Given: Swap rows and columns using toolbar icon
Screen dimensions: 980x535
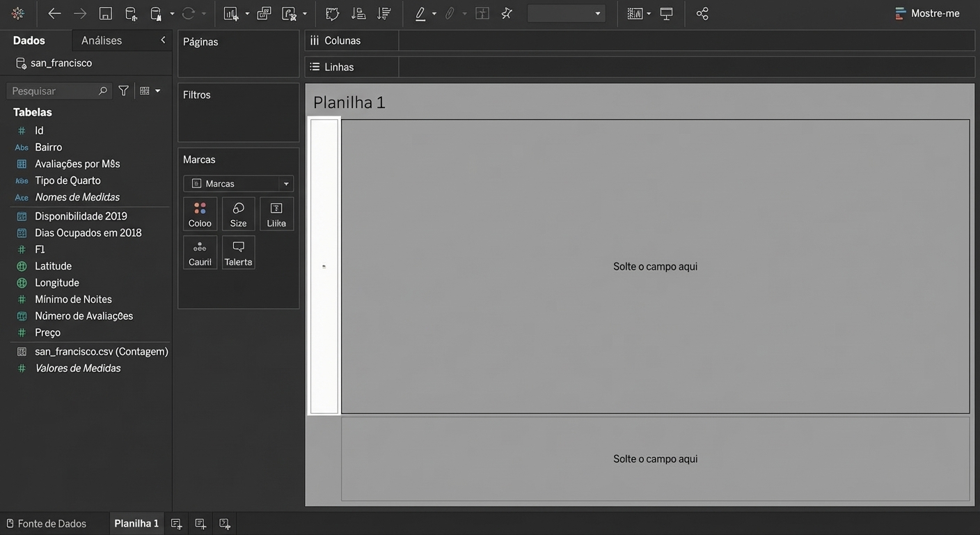Looking at the screenshot, I should (x=333, y=14).
